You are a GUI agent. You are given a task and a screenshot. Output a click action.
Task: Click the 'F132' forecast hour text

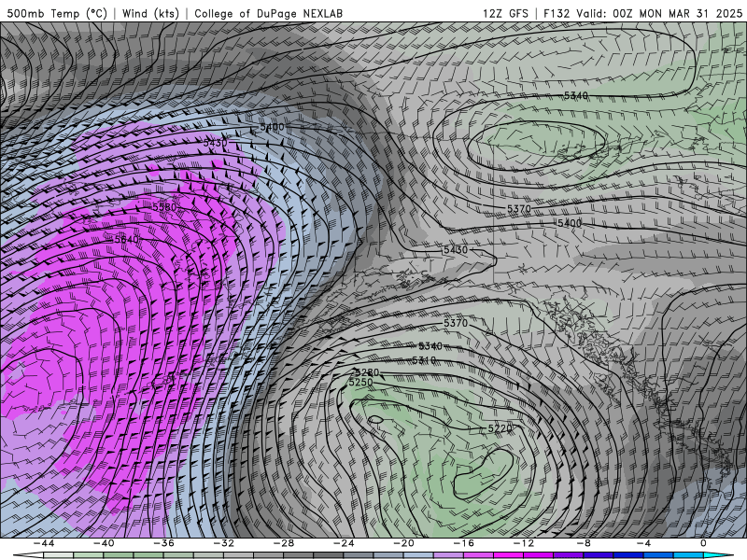point(557,13)
